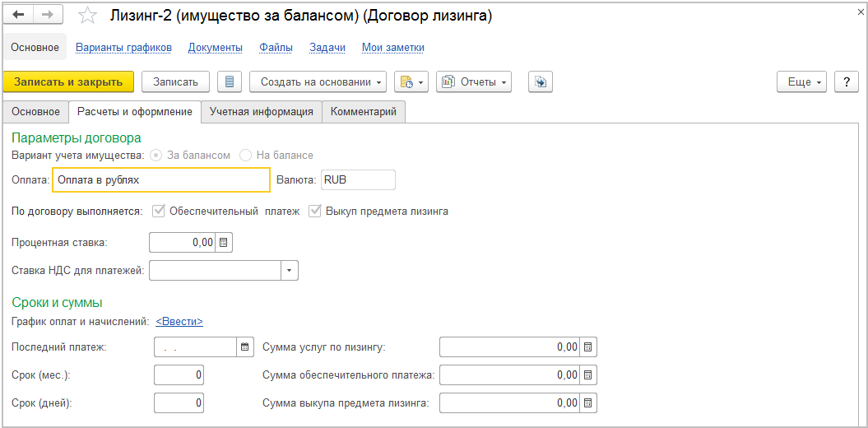Open calendar for last payment date
Viewport: 868px width, 428px height.
click(244, 347)
